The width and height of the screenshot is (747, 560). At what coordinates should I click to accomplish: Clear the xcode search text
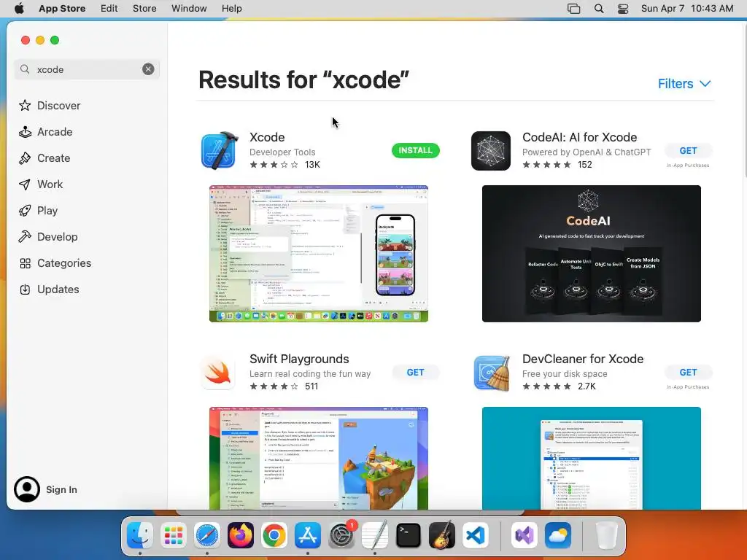click(x=148, y=69)
